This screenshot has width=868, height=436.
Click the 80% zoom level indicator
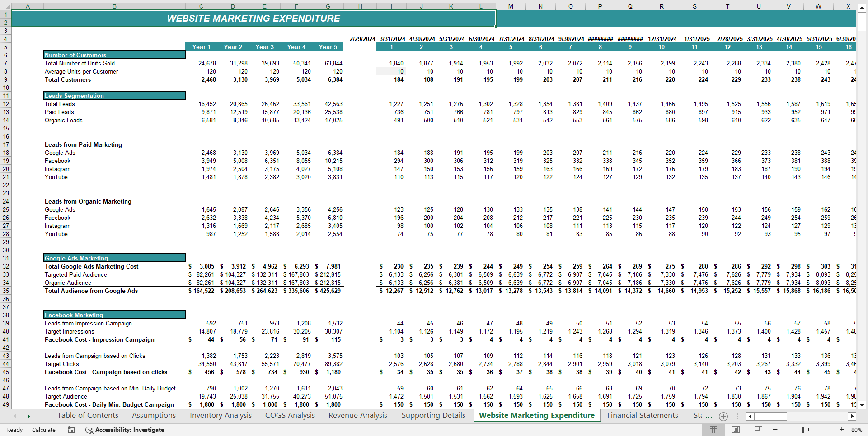[857, 430]
